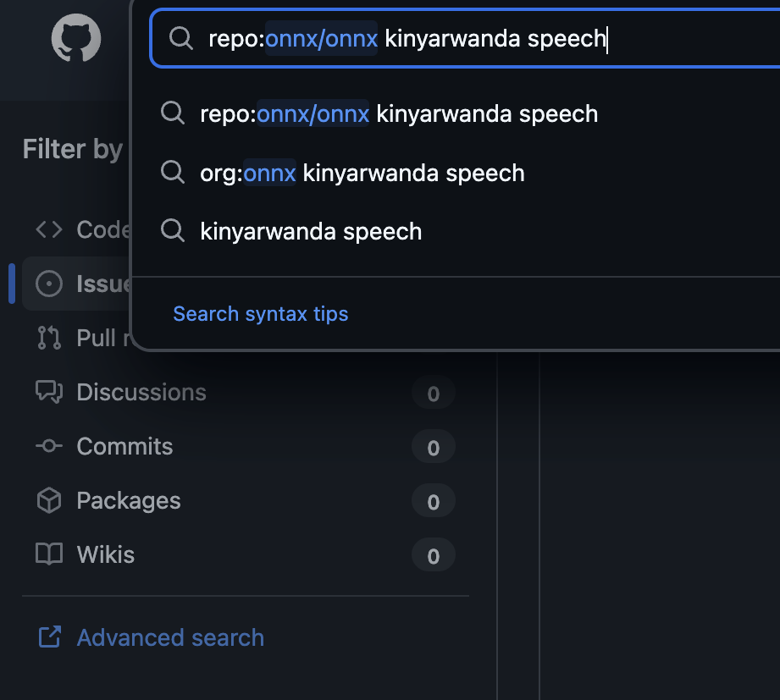Viewport: 780px width, 700px height.
Task: Click the Issues filter circle icon
Action: pos(49,284)
